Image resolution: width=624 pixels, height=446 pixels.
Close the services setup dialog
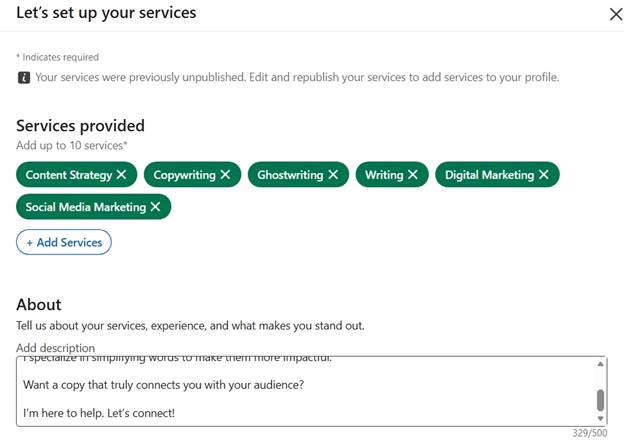click(x=616, y=15)
